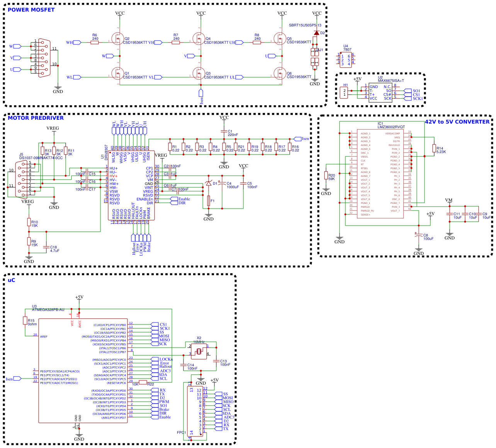Screen dimensions: 496x448
Task: Click the VERSACOMP pin label
Action: pos(392,134)
